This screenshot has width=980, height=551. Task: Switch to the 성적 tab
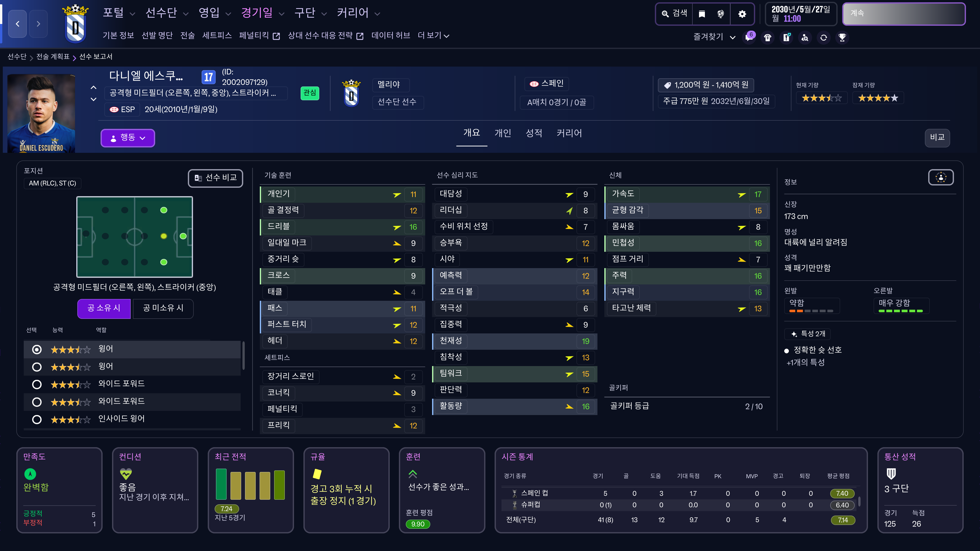tap(534, 133)
